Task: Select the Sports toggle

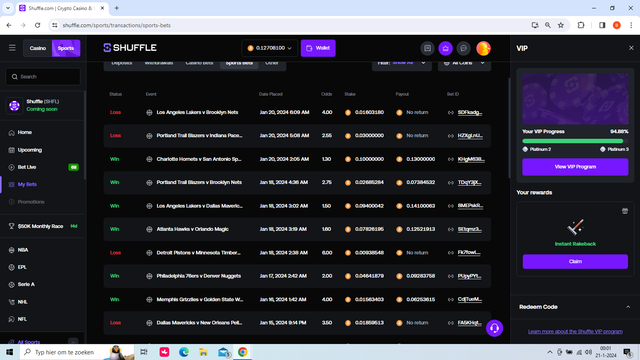Action: click(66, 48)
